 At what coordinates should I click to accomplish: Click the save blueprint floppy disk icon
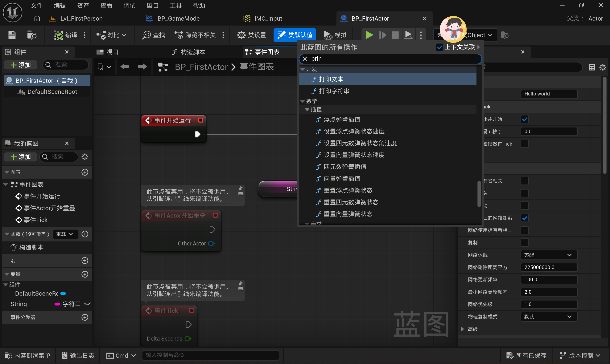tap(11, 35)
